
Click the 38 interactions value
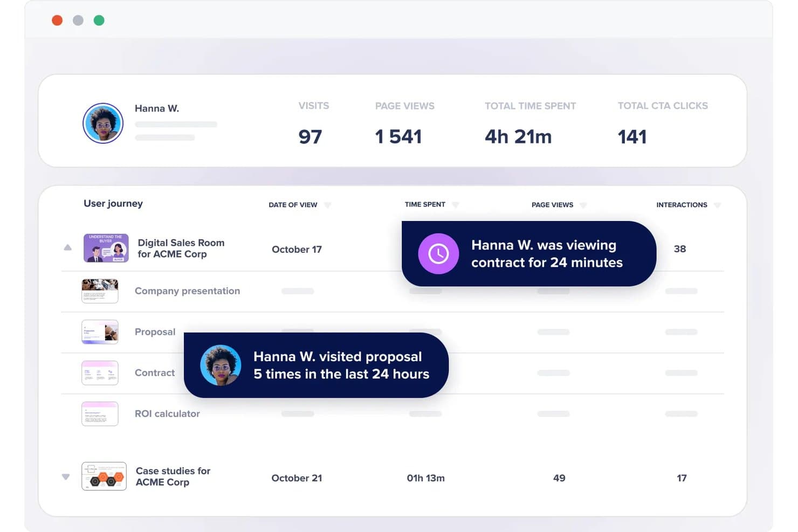[x=680, y=249]
